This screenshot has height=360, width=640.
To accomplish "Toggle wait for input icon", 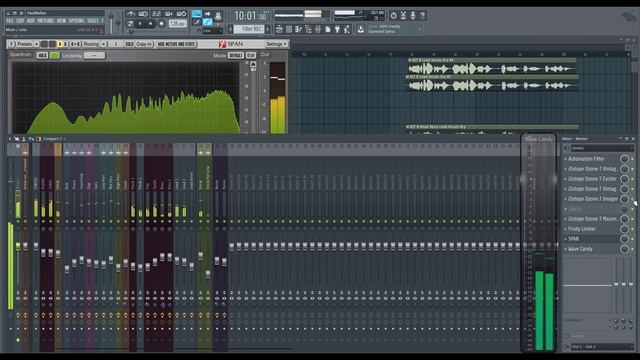I will 143,14.
